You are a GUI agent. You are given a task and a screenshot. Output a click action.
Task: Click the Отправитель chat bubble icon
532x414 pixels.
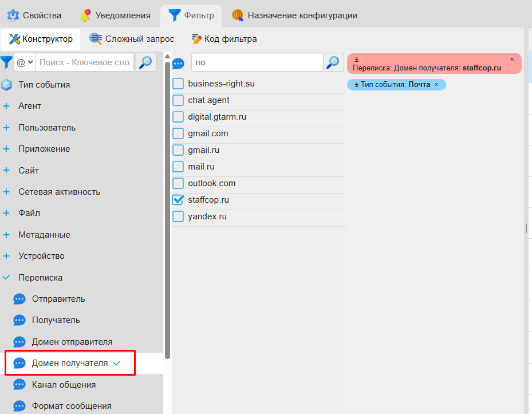tap(19, 299)
